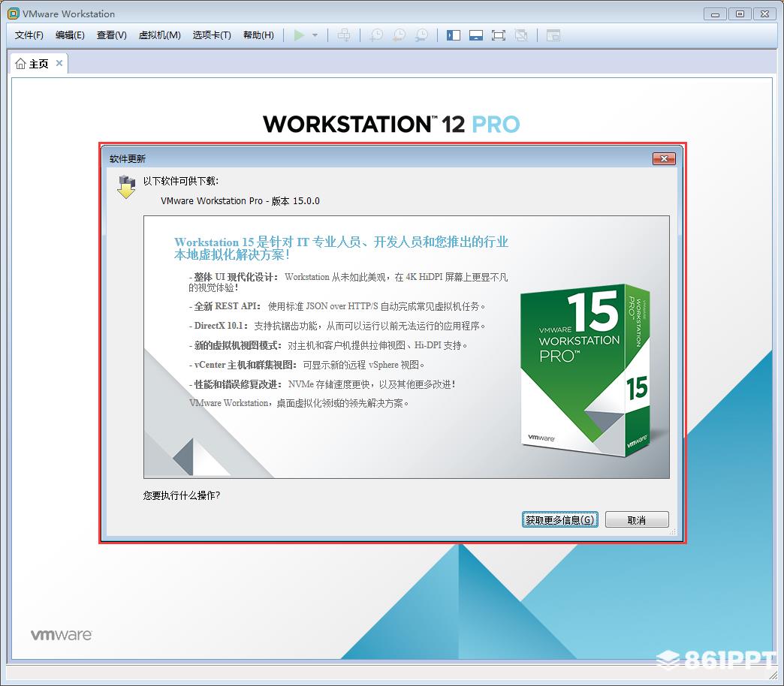Image resolution: width=784 pixels, height=686 pixels.
Task: Open the 帮助(H) menu
Action: pos(258,35)
